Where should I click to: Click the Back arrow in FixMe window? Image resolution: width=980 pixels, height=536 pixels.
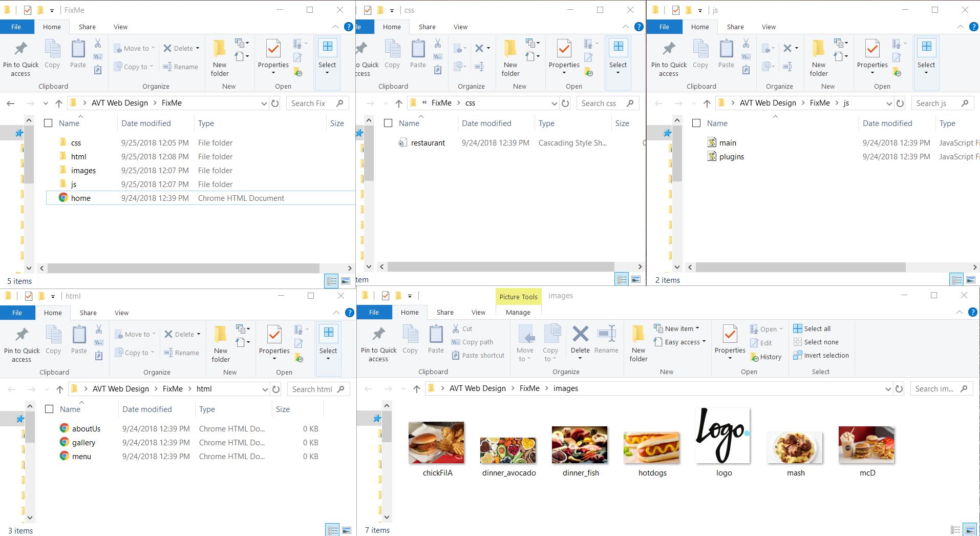point(11,104)
